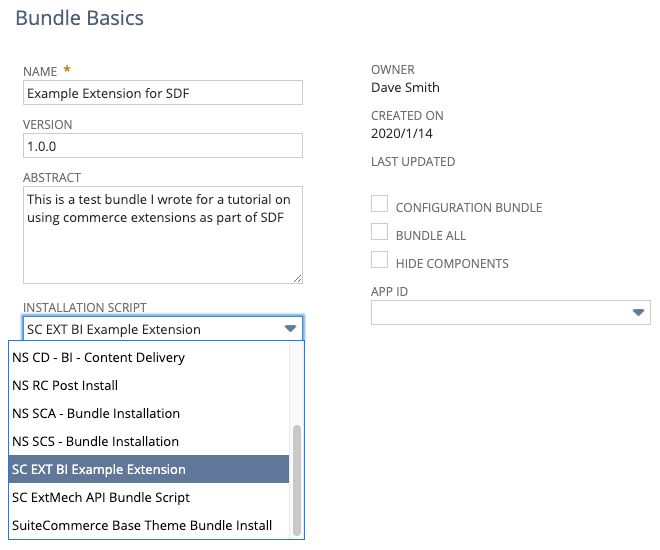Select SuiteCommerce Base Theme Bundle Install option
This screenshot has height=550, width=660.
pyautogui.click(x=141, y=525)
